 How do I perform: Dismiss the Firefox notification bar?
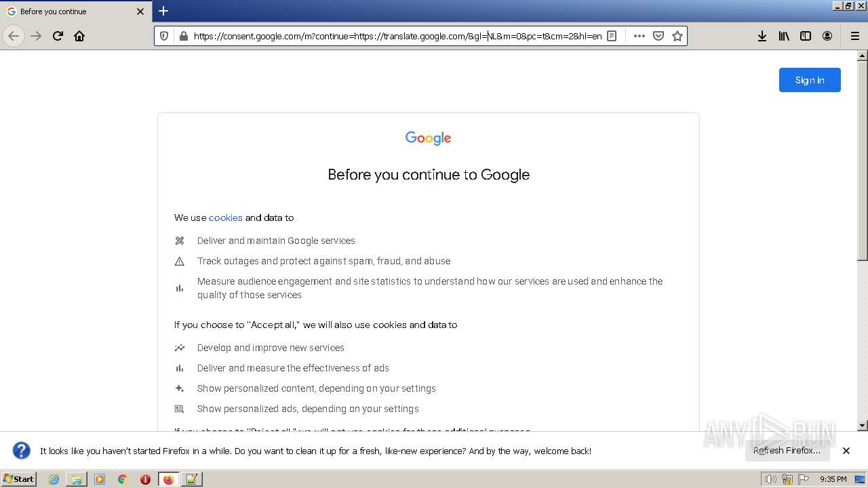pyautogui.click(x=846, y=451)
